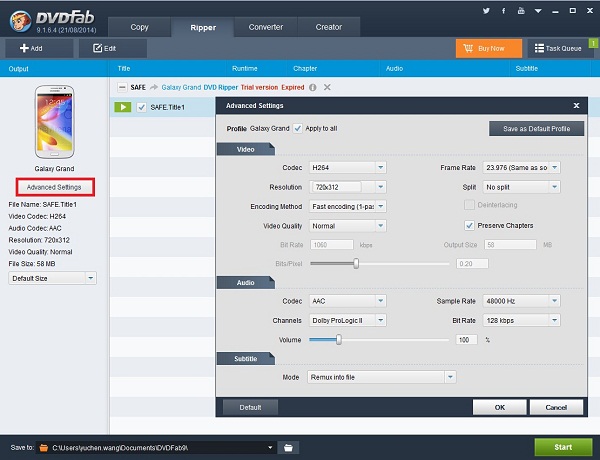Open the subtitle Mode dropdown
The height and width of the screenshot is (460, 600).
pos(381,377)
